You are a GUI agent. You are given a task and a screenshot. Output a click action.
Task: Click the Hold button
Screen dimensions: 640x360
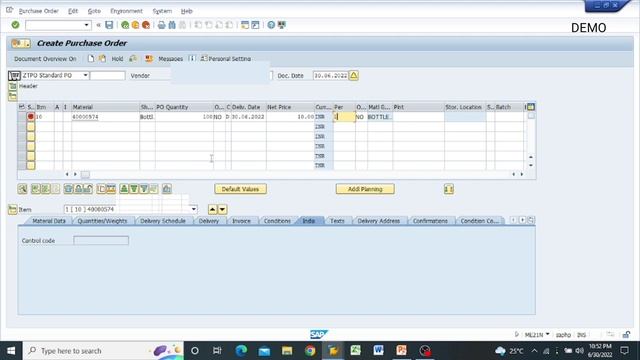tap(117, 59)
